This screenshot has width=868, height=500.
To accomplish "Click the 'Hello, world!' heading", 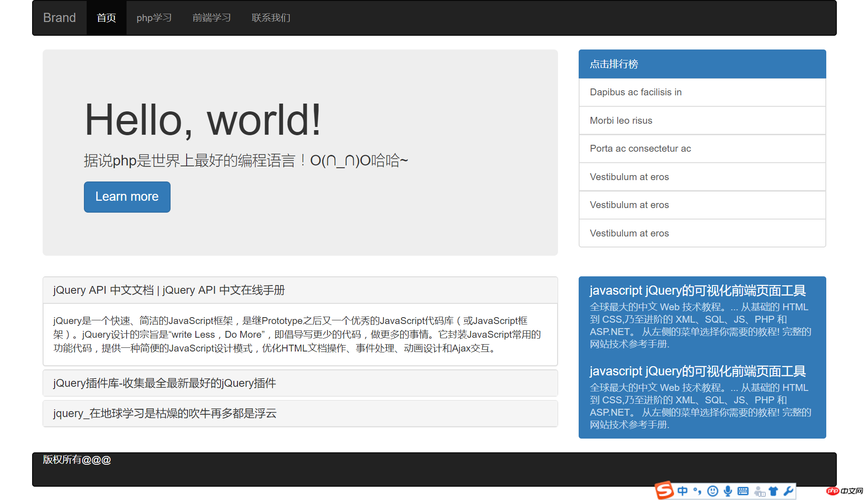I will [x=203, y=120].
